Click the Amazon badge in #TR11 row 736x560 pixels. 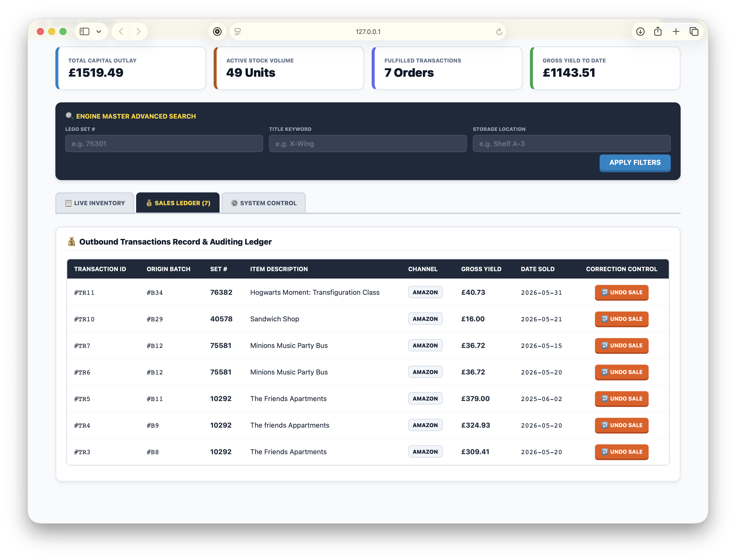pyautogui.click(x=425, y=292)
